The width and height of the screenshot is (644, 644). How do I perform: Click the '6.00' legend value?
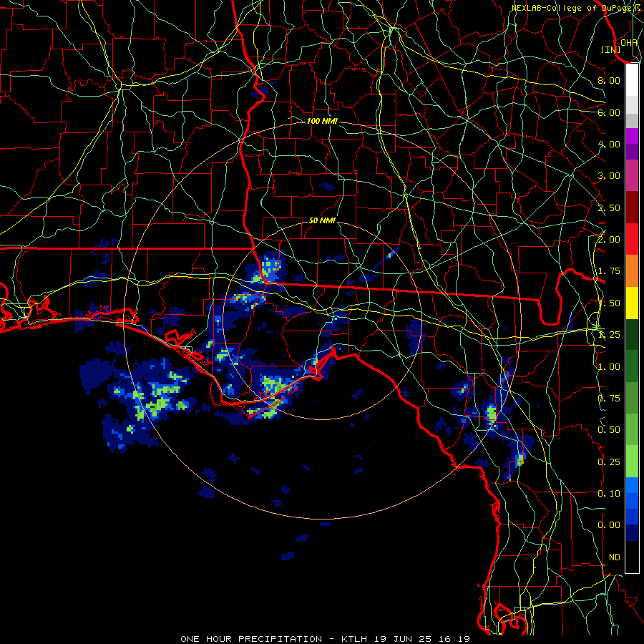(x=609, y=112)
